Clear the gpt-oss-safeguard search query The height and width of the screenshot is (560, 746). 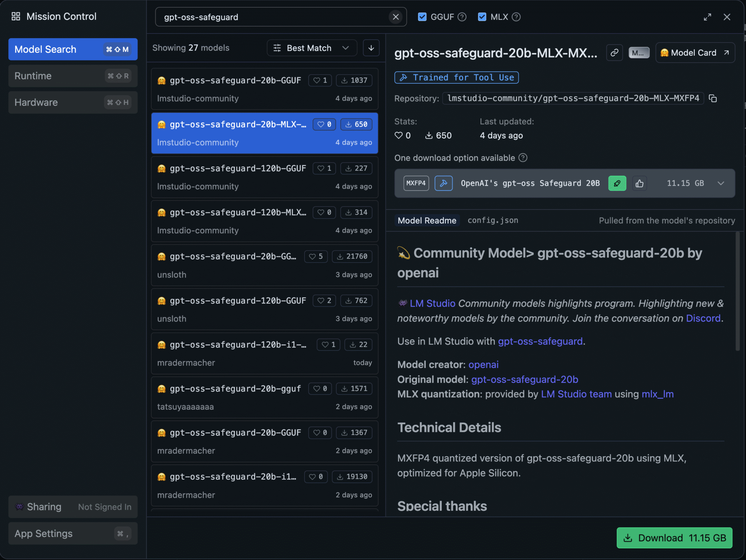396,17
